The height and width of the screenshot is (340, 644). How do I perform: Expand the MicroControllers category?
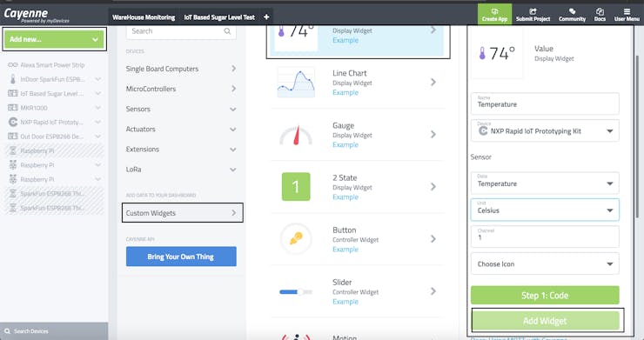pyautogui.click(x=181, y=89)
